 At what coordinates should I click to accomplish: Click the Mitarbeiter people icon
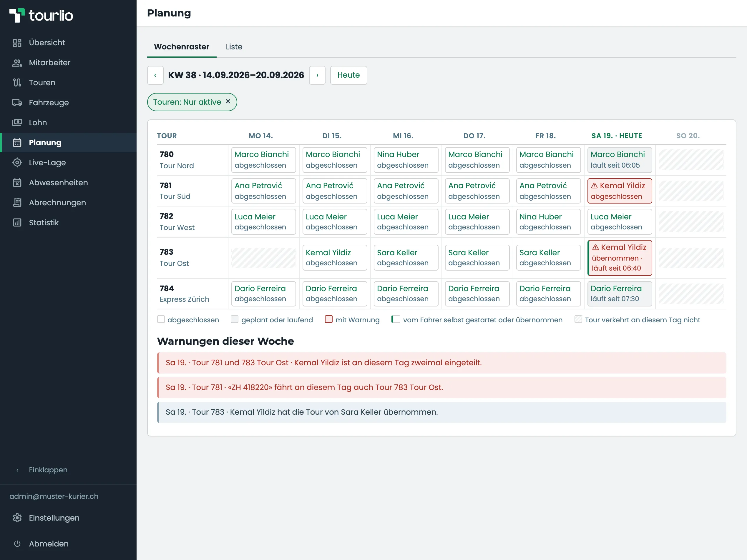tap(17, 63)
